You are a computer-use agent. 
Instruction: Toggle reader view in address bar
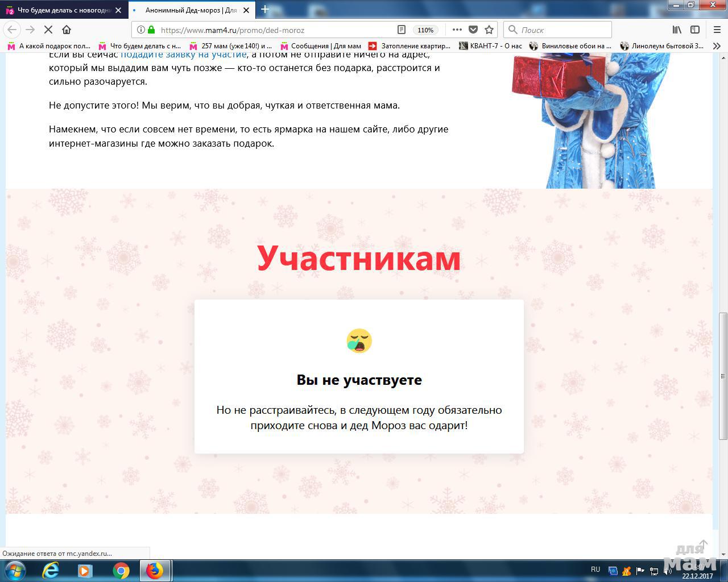402,30
